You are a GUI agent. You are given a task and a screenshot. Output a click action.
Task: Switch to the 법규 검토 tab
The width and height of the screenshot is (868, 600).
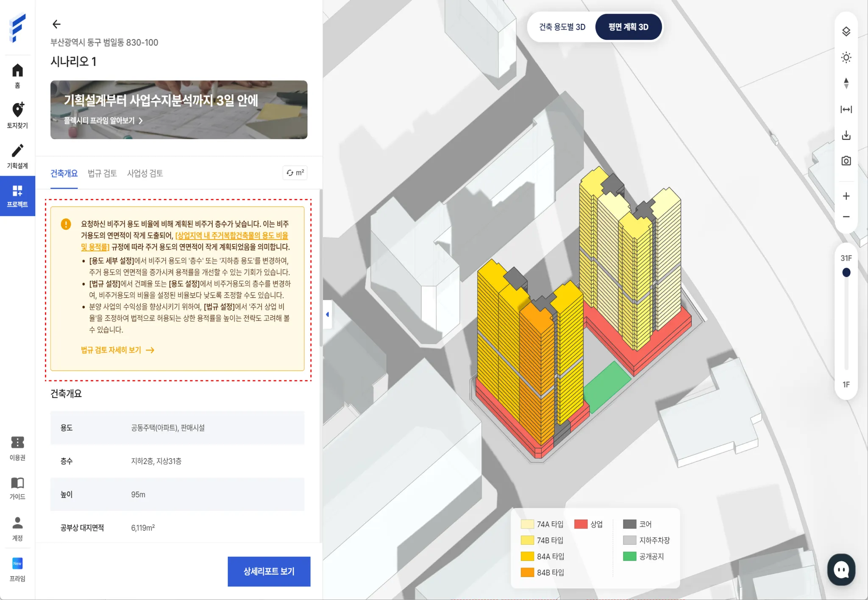point(102,173)
